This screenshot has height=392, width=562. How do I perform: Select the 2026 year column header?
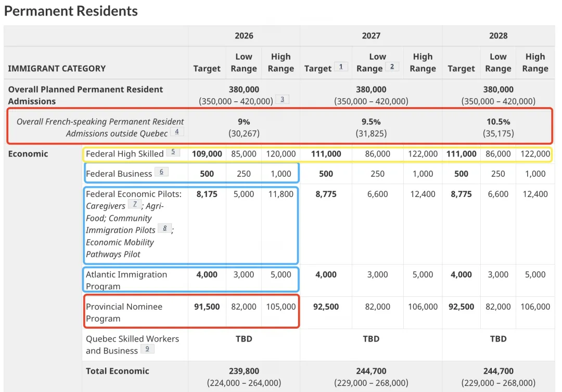point(244,36)
